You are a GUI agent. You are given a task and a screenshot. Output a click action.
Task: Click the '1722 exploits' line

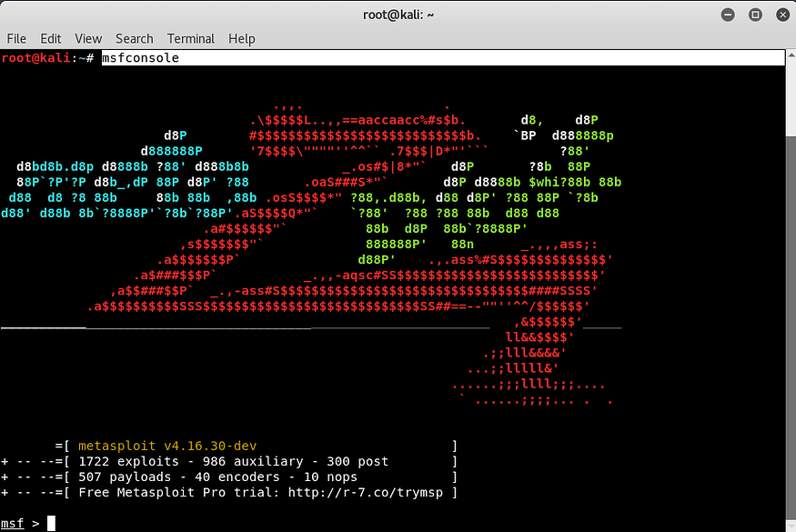[234, 461]
